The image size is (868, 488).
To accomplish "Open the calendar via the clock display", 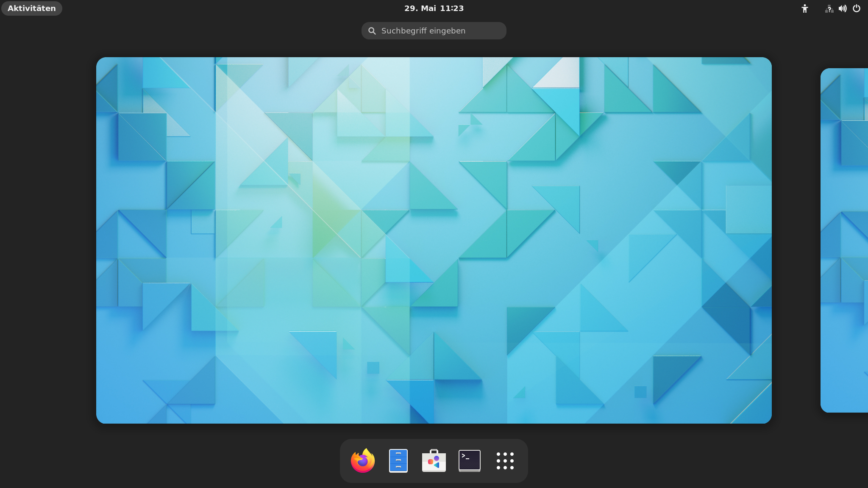I will (x=434, y=8).
